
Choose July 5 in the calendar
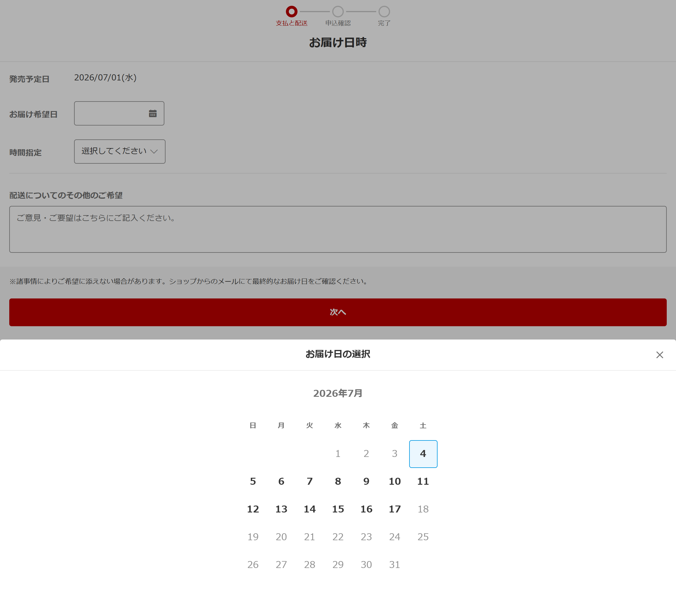pyautogui.click(x=253, y=482)
